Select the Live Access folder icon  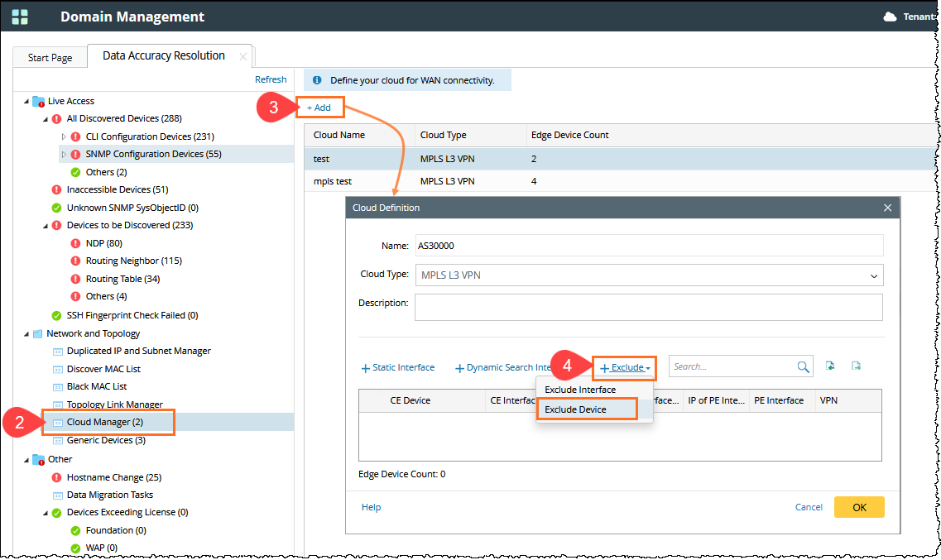pyautogui.click(x=38, y=101)
